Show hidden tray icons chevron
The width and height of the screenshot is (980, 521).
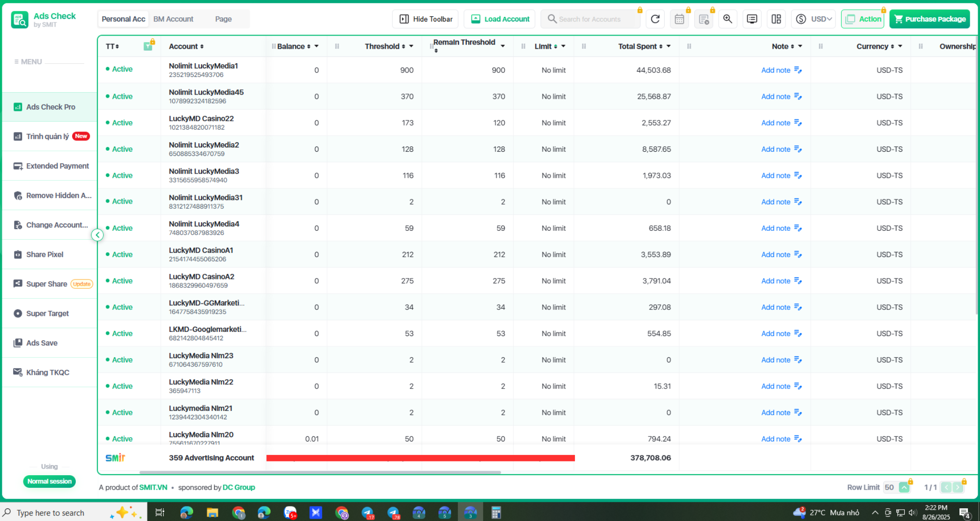[875, 513]
